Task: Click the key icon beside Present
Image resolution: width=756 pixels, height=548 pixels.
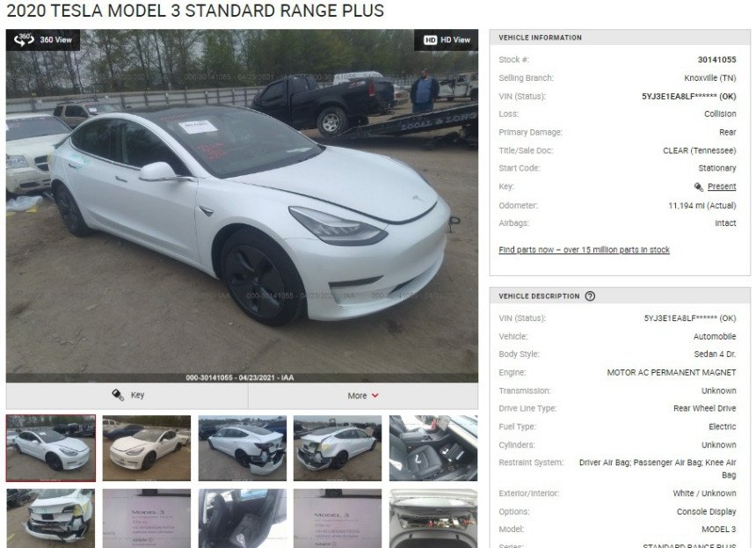Action: pyautogui.click(x=698, y=186)
